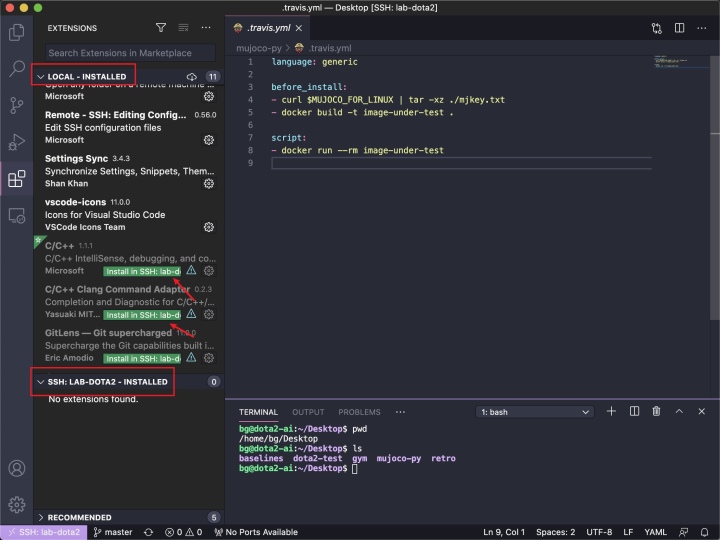Select the vscode-icons extension entry
The height and width of the screenshot is (540, 720).
click(x=129, y=214)
